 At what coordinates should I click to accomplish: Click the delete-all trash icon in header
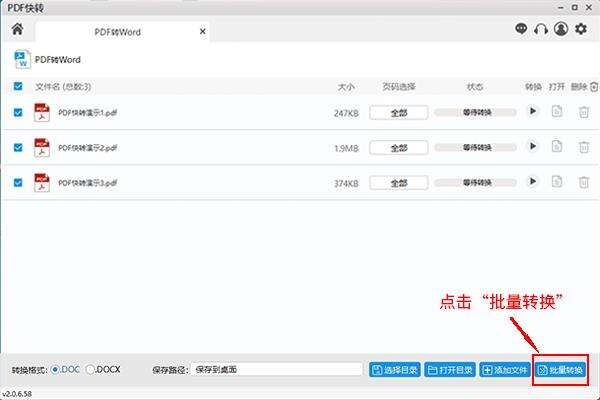[593, 87]
